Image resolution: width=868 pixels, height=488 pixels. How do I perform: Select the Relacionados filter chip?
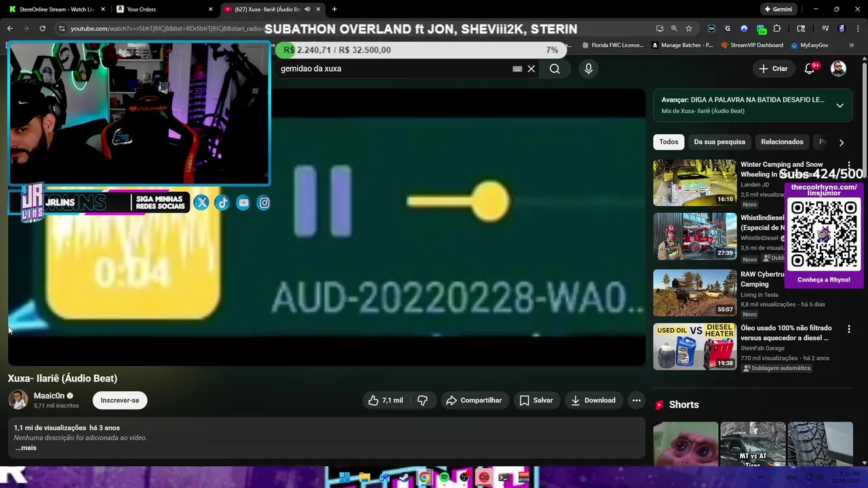782,142
